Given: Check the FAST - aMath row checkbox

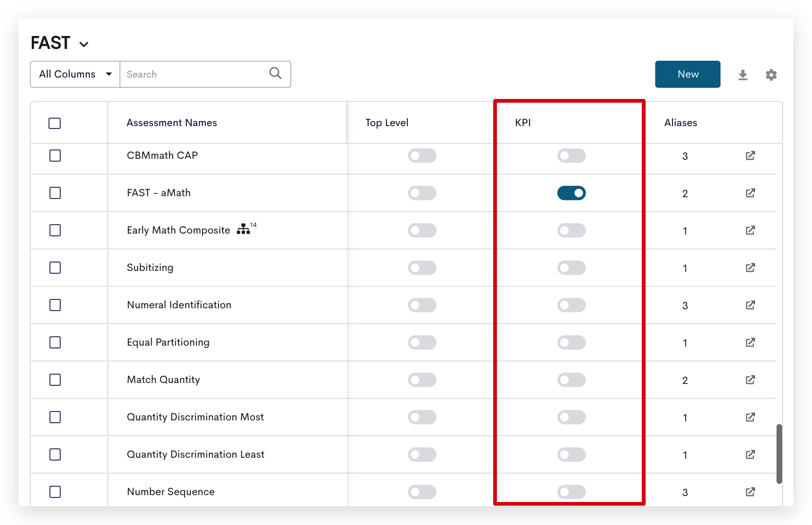Looking at the screenshot, I should pyautogui.click(x=55, y=193).
